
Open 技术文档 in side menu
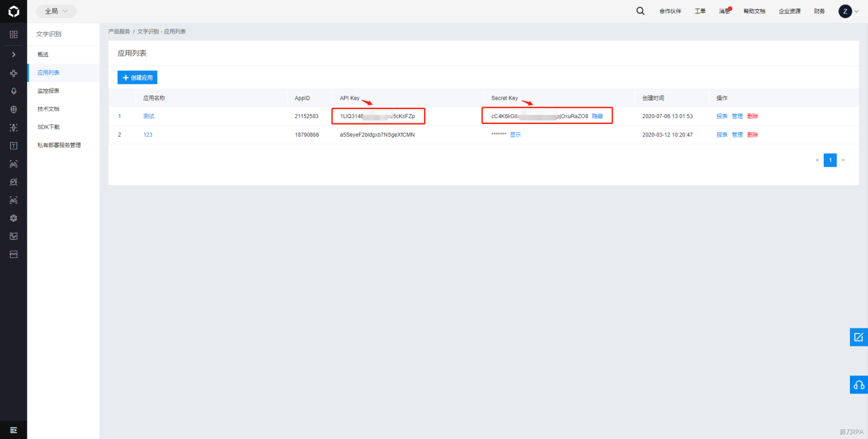pyautogui.click(x=48, y=109)
